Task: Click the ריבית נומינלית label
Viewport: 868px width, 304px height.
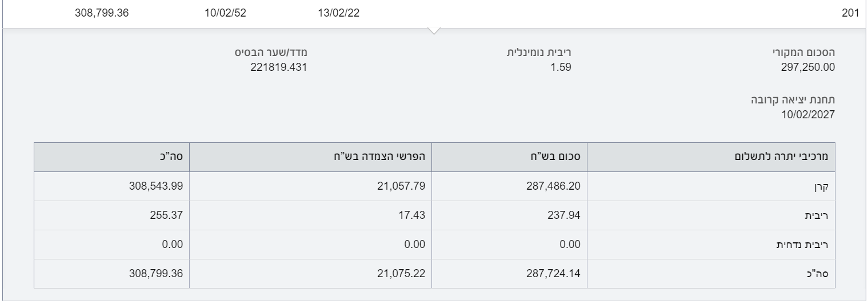Action: pos(540,53)
